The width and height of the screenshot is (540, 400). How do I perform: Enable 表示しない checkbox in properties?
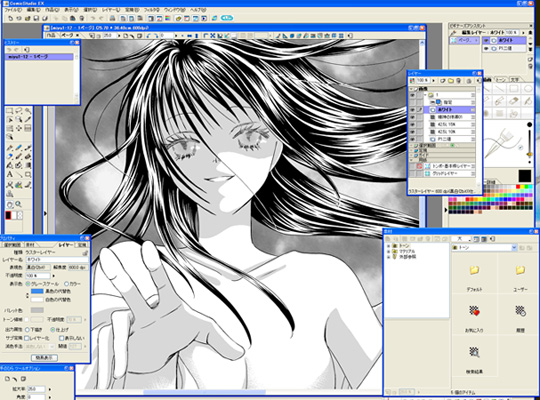click(61, 338)
